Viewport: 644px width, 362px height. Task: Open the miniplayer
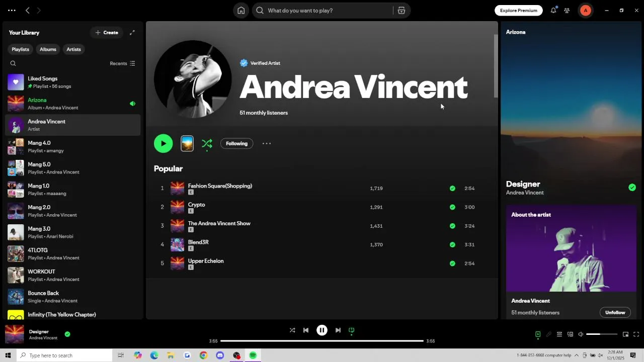pyautogui.click(x=625, y=334)
